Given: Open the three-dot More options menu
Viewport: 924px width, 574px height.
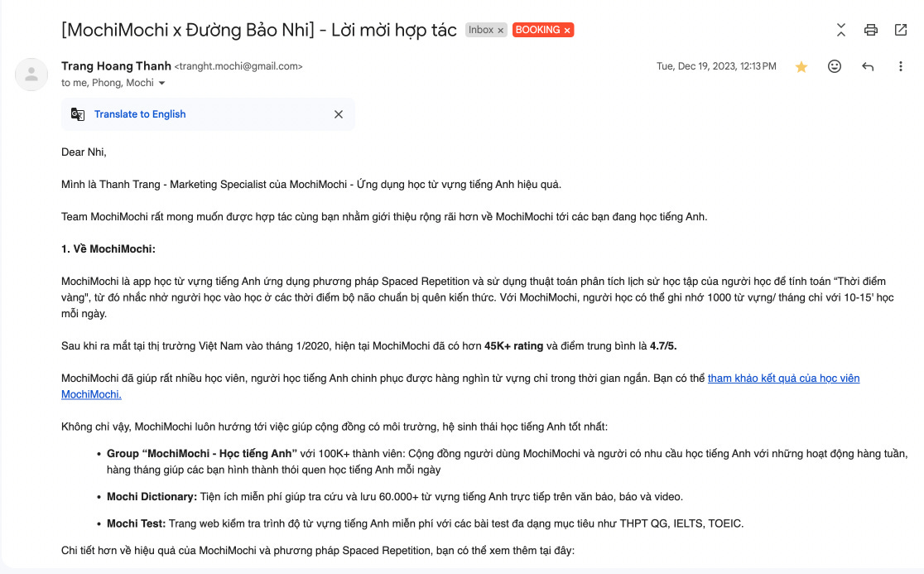Looking at the screenshot, I should pos(901,66).
